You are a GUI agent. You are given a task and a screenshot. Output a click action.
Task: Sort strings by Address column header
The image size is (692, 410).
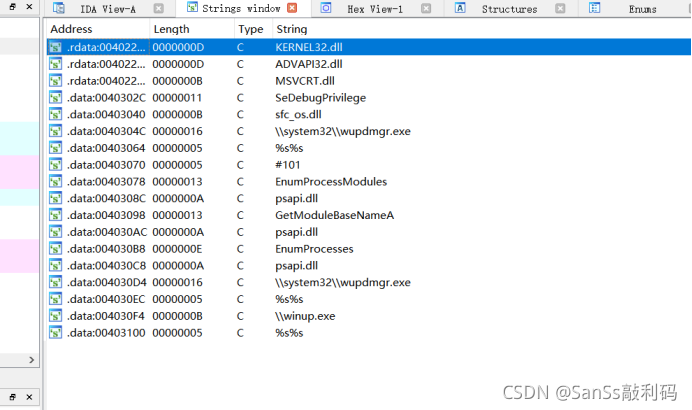click(71, 29)
